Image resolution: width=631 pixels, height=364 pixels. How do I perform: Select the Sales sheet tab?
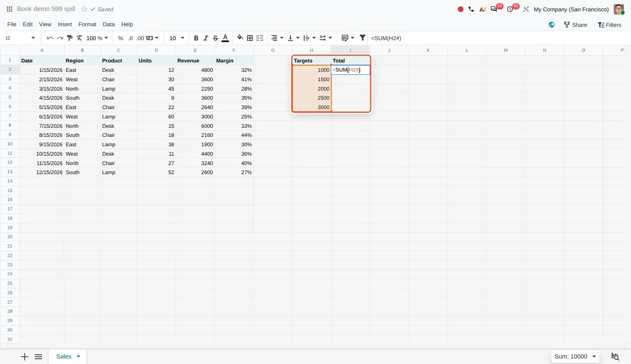[x=64, y=357]
